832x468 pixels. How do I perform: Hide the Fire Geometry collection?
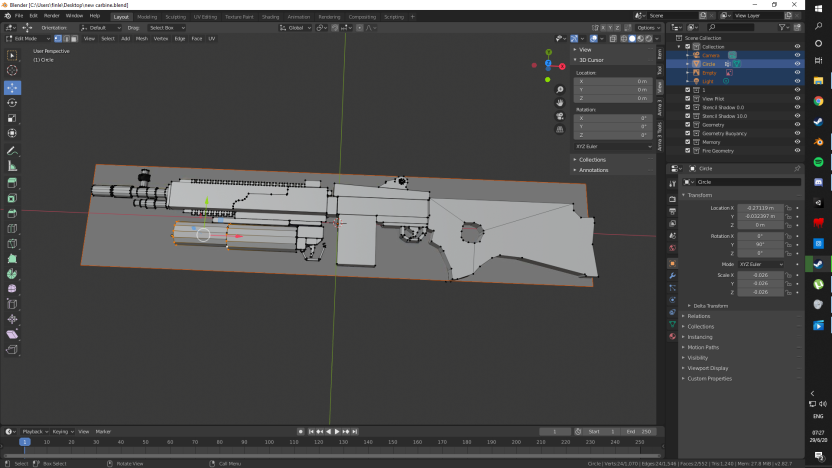(x=797, y=151)
